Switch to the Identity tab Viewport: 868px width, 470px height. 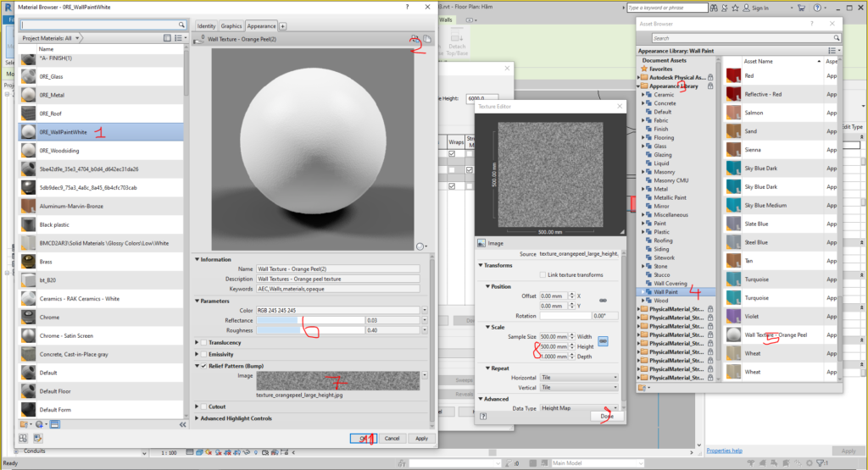(x=206, y=26)
